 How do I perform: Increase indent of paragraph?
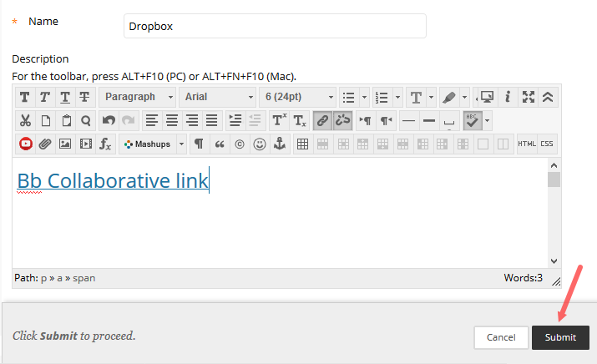235,121
